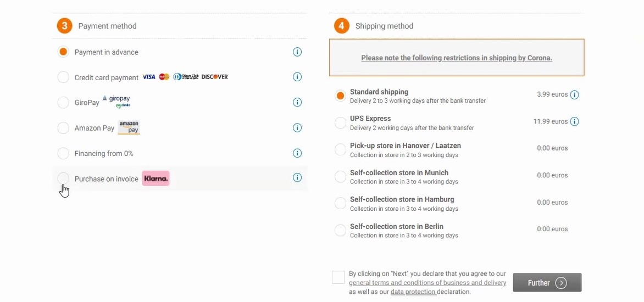Open Corona shipping restrictions notice link

pyautogui.click(x=456, y=58)
